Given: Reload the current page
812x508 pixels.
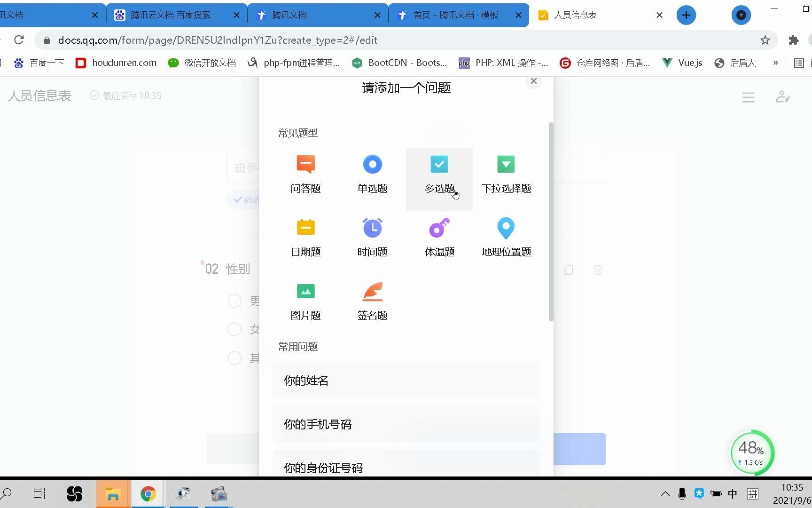Looking at the screenshot, I should [x=19, y=40].
